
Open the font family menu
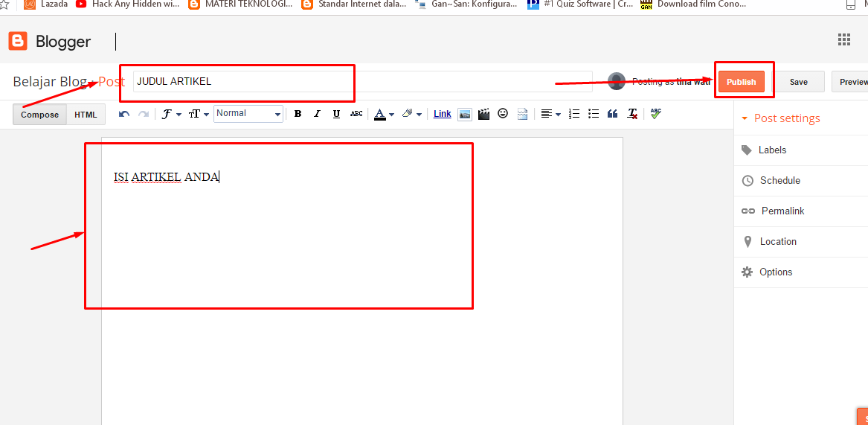coord(171,114)
